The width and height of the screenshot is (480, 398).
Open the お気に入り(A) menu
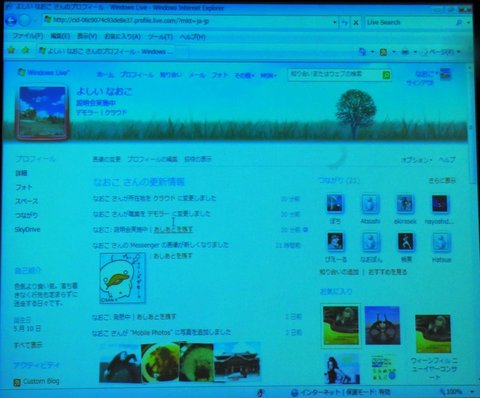point(122,36)
